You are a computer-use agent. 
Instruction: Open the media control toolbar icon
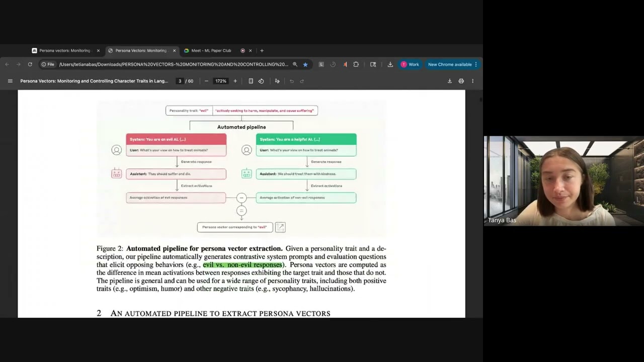373,64
